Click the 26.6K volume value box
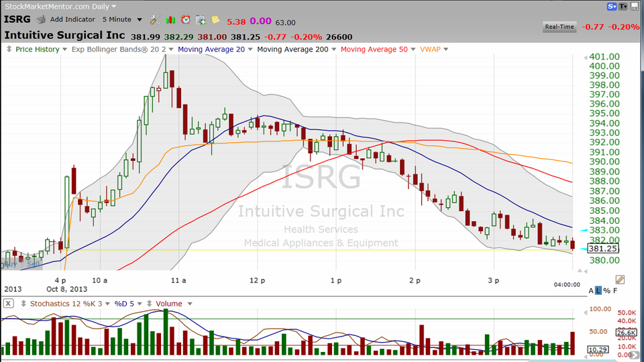644x362 pixels. pos(625,333)
